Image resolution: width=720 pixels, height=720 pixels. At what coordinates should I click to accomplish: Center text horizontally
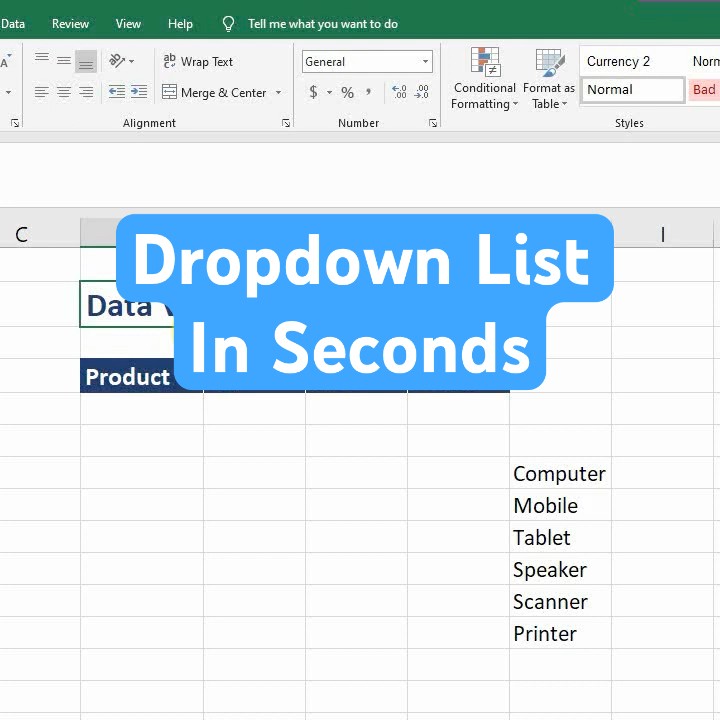[64, 92]
